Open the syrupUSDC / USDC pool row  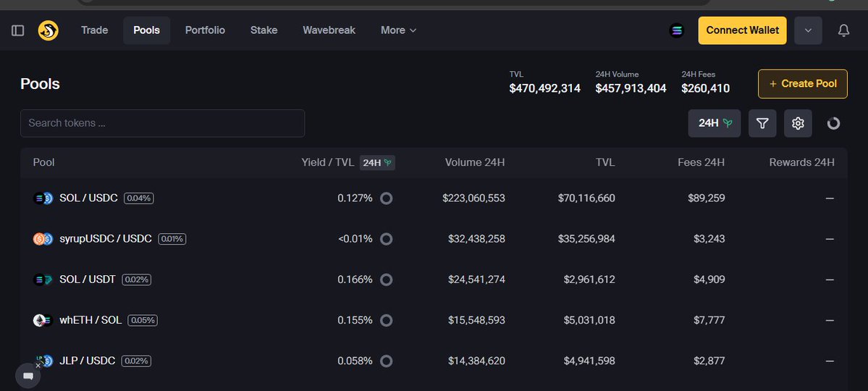(x=434, y=239)
